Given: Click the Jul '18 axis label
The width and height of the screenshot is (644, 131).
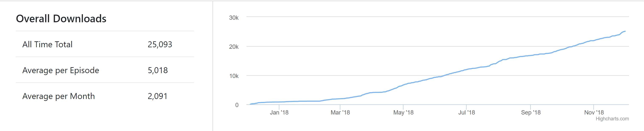Looking at the screenshot, I should (x=466, y=113).
